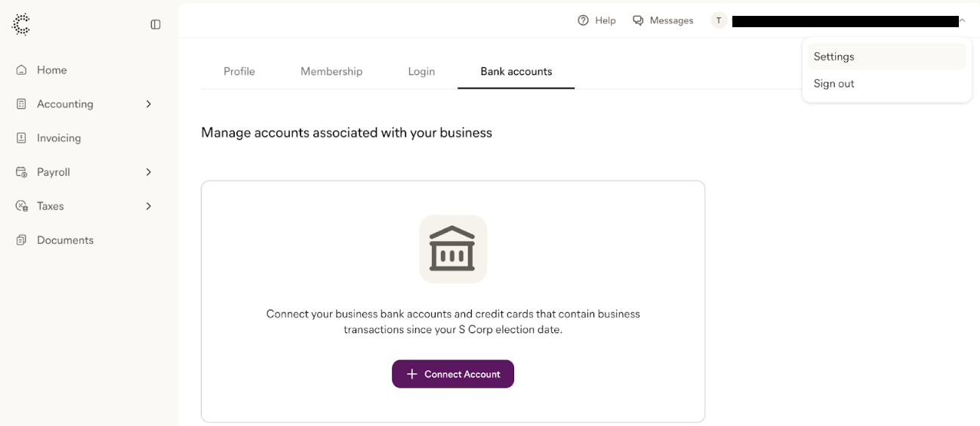This screenshot has height=426, width=980.
Task: Expand the Accounting submenu chevron
Action: [149, 104]
